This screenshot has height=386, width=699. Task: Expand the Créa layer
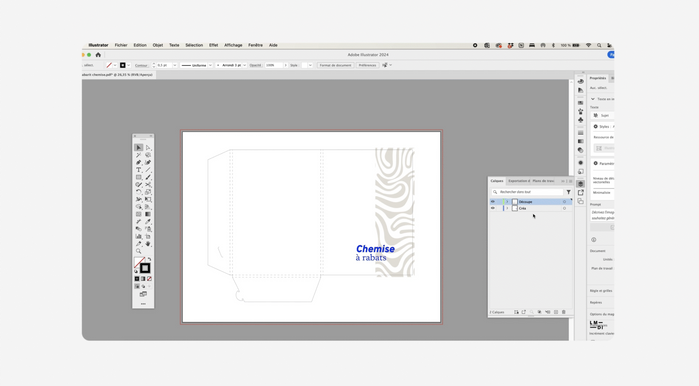(x=507, y=208)
